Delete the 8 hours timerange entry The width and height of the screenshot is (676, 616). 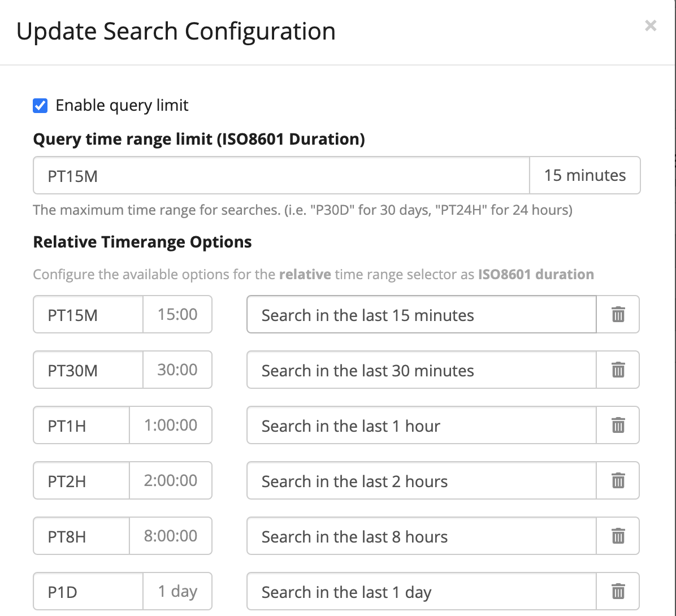[x=618, y=536]
